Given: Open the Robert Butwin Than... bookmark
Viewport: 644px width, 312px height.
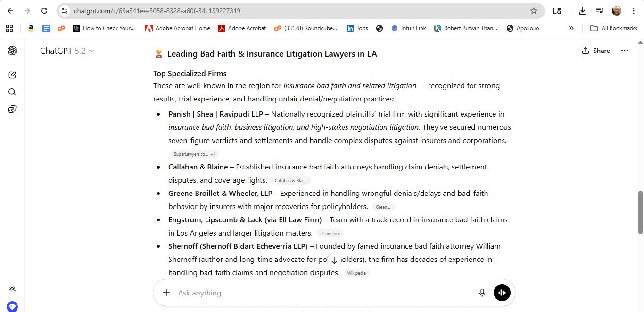Looking at the screenshot, I should click(466, 28).
